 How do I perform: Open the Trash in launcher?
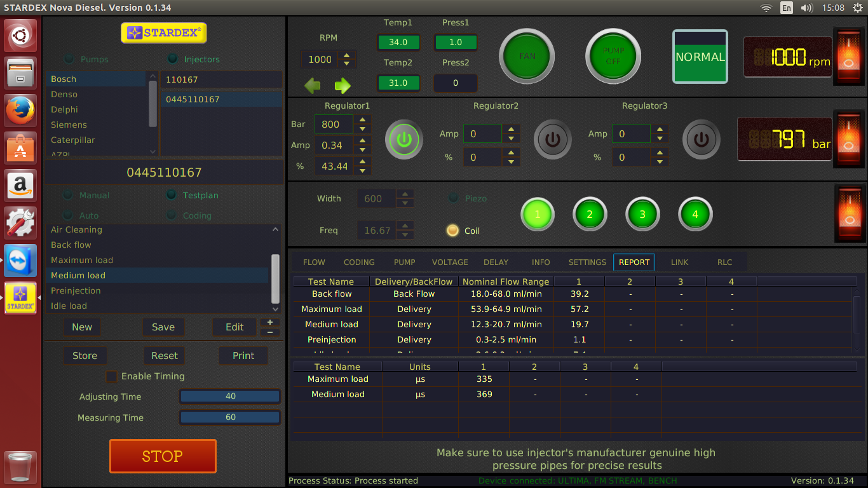click(x=20, y=467)
